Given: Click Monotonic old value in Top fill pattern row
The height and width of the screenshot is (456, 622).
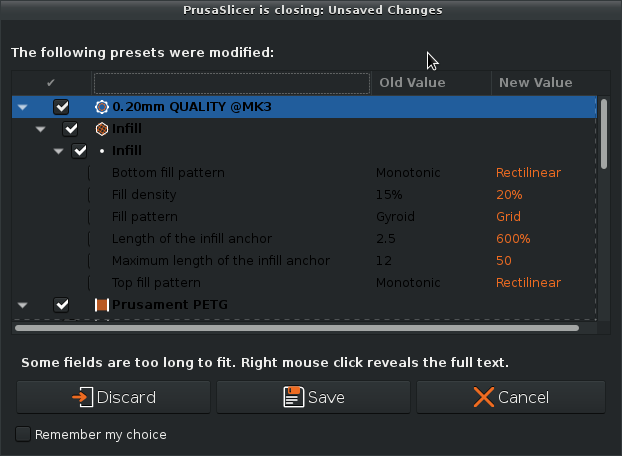Looking at the screenshot, I should [408, 283].
